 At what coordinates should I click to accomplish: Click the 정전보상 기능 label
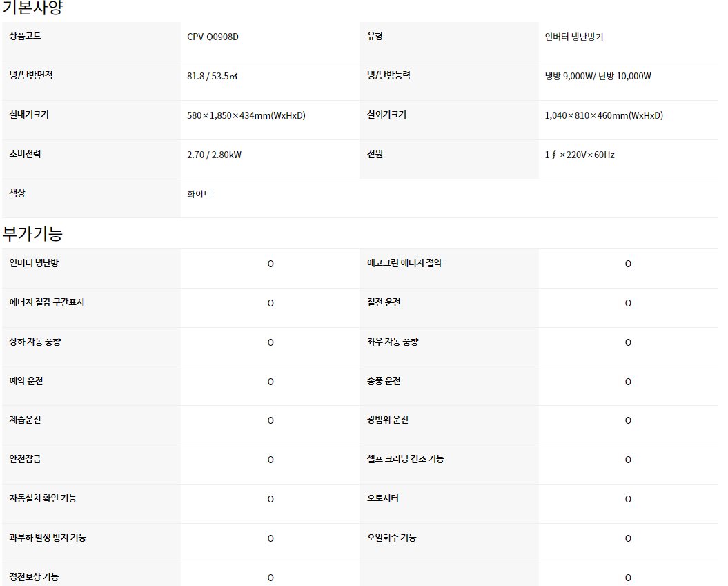point(34,577)
